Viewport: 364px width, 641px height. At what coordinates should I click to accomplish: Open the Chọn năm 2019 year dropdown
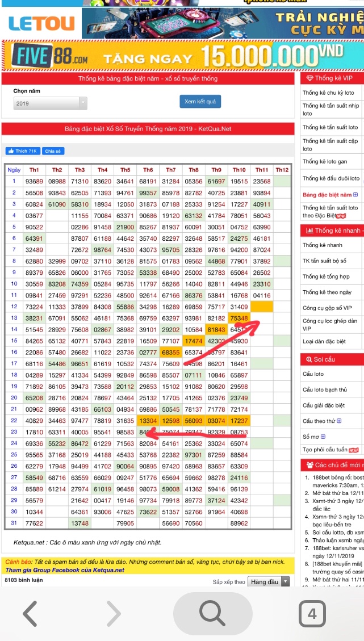coord(51,103)
